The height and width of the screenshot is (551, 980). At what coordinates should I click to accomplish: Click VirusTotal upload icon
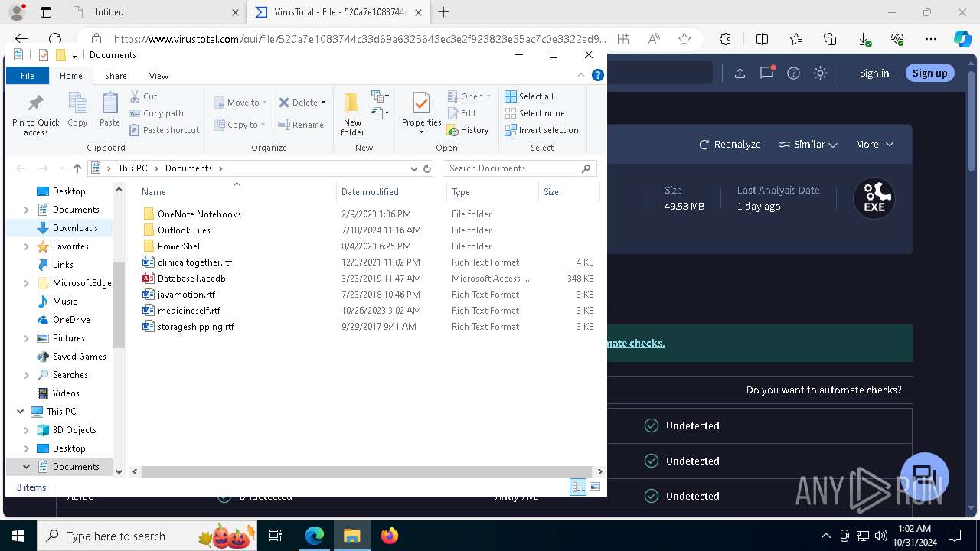[x=740, y=73]
